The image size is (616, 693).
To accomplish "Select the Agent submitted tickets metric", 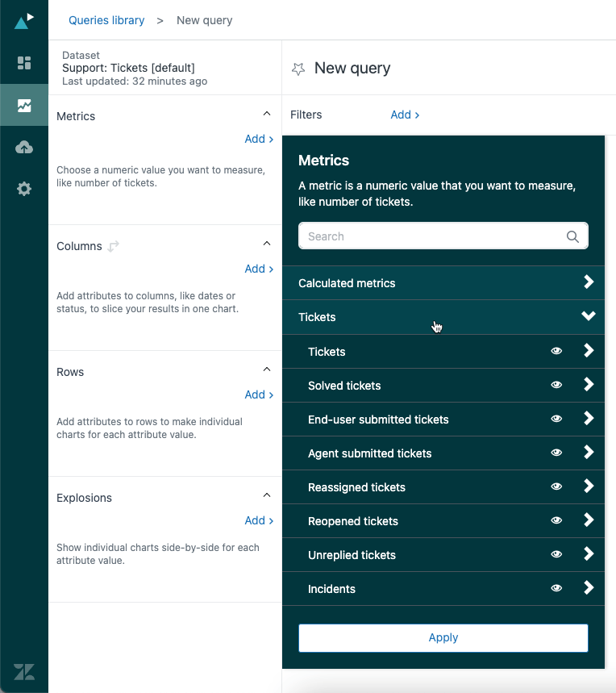I will coord(369,453).
